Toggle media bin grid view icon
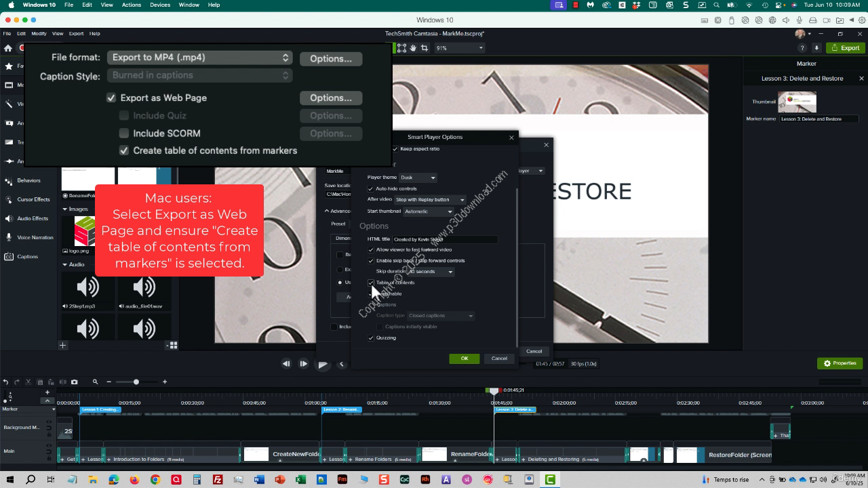 tap(173, 345)
